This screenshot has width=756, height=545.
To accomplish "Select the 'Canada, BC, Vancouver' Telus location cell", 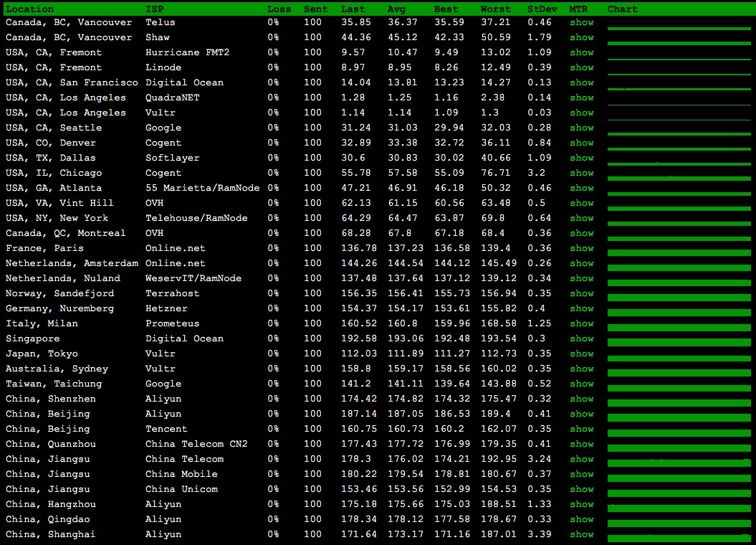I will [x=69, y=22].
